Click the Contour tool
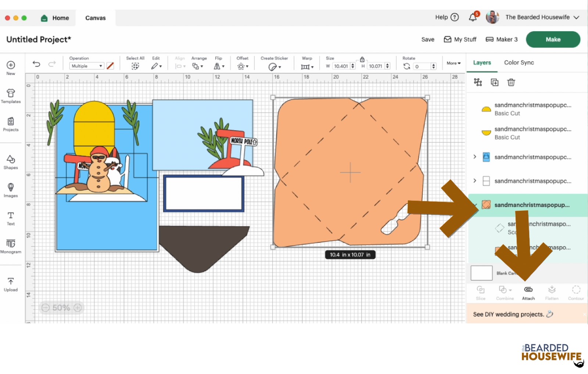This screenshot has height=374, width=588. point(576,293)
